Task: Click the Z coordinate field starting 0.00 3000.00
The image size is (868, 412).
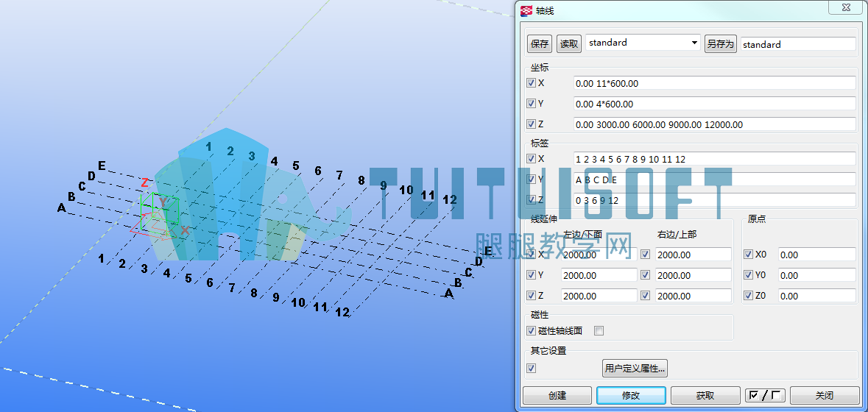Action: tap(715, 124)
